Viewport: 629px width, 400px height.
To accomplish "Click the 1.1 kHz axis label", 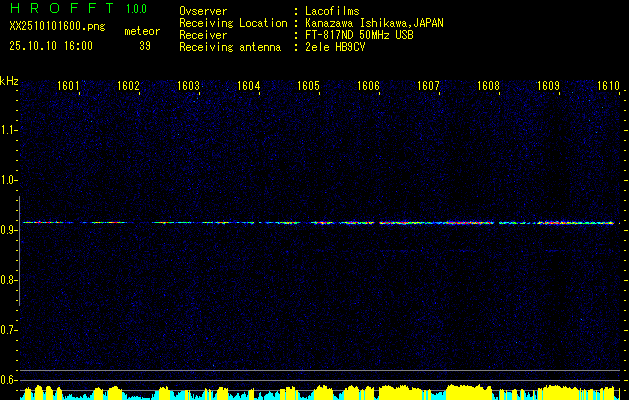I will 10,130.
